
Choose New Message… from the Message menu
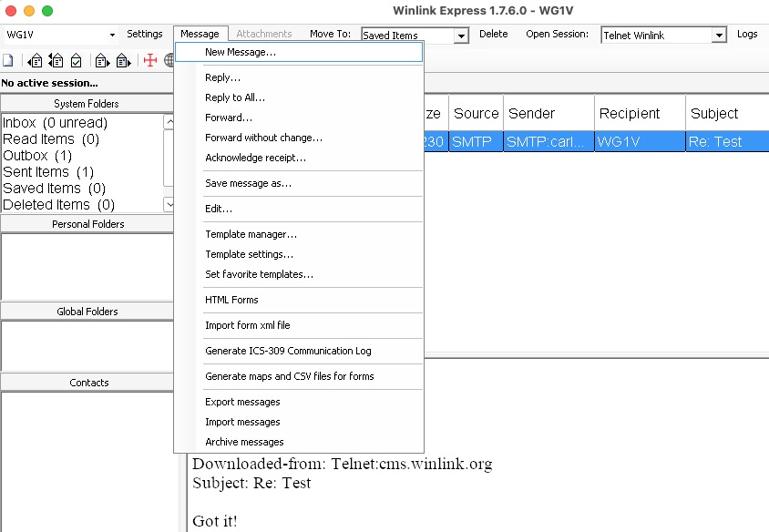coord(241,53)
